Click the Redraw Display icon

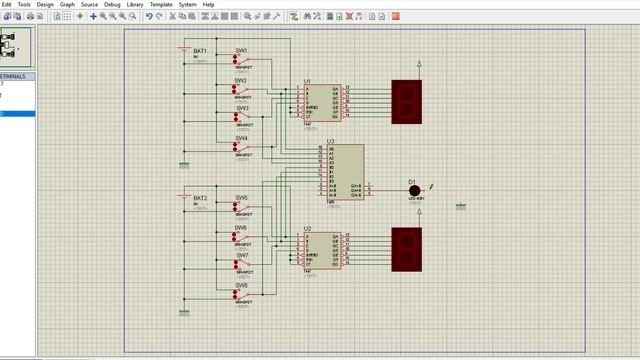tap(57, 16)
